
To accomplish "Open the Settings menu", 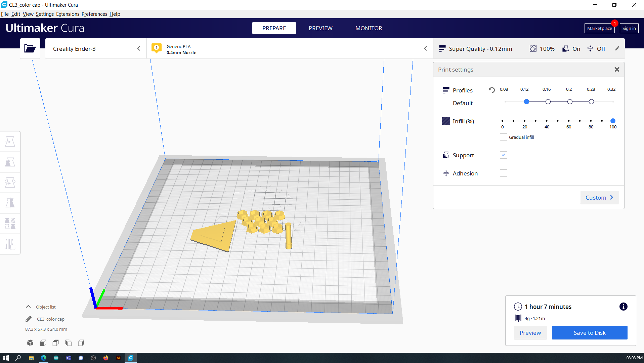I will pos(45,14).
